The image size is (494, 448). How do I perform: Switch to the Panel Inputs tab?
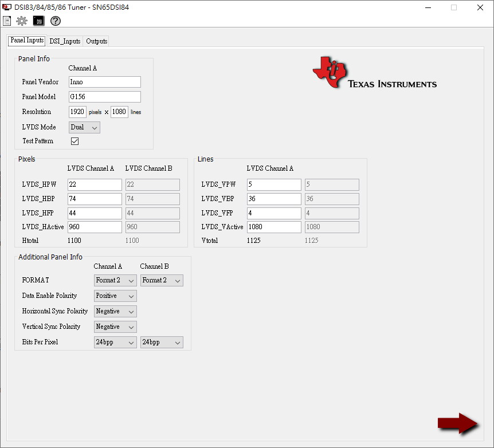coord(27,40)
